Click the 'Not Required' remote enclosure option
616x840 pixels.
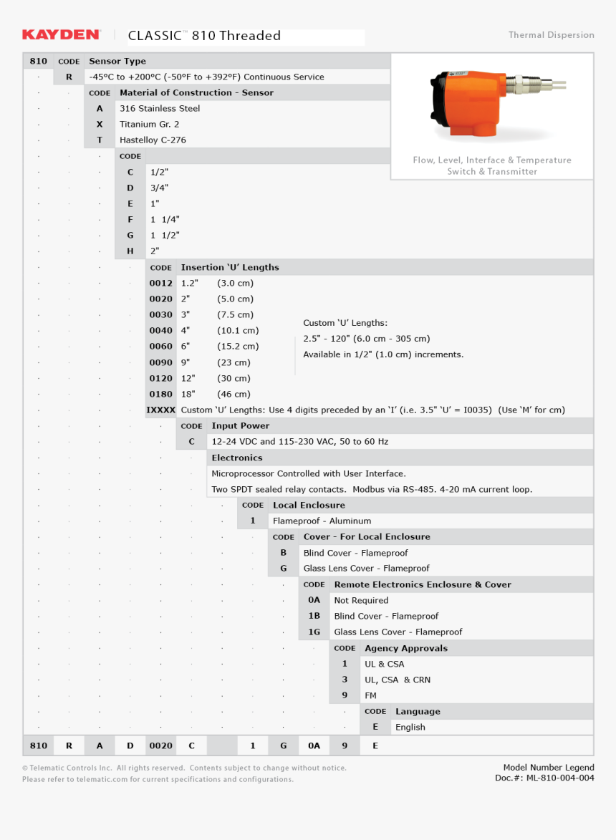coord(361,601)
